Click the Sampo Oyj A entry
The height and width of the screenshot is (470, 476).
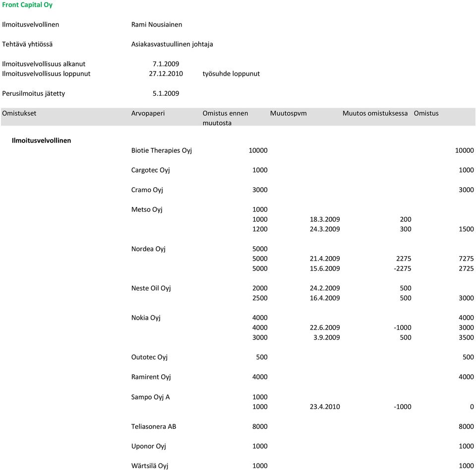coord(150,398)
